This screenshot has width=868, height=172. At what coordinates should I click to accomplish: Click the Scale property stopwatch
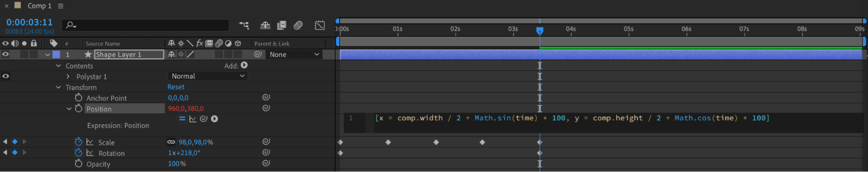click(x=78, y=142)
